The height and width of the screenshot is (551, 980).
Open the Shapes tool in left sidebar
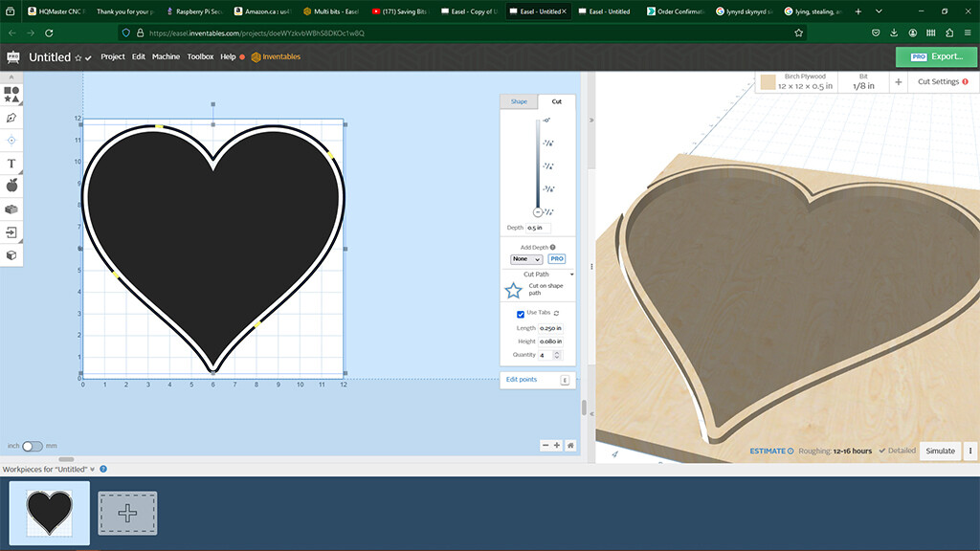11,94
